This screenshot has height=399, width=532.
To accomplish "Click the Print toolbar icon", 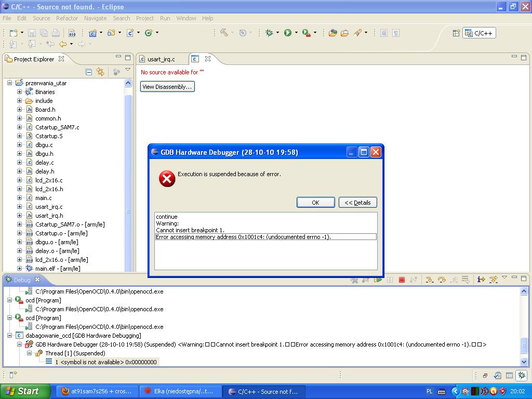I will 56,33.
